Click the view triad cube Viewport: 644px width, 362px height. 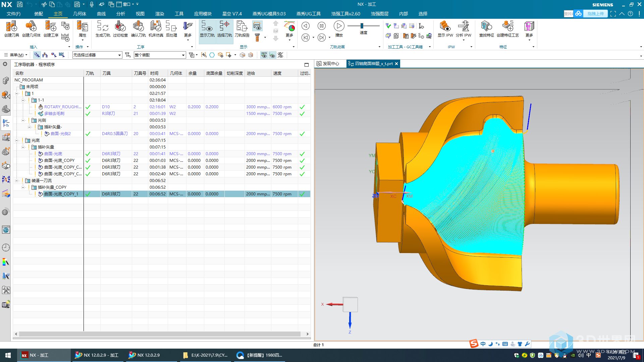(x=350, y=305)
